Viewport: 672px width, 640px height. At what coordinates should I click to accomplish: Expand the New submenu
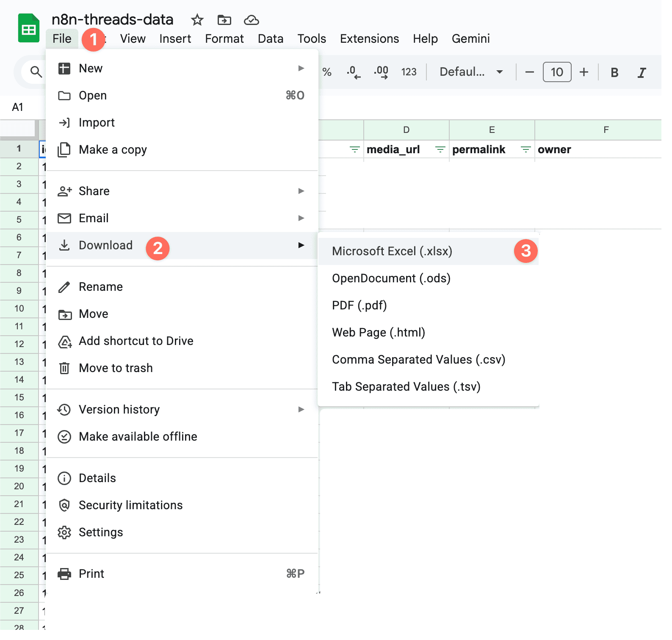point(182,68)
